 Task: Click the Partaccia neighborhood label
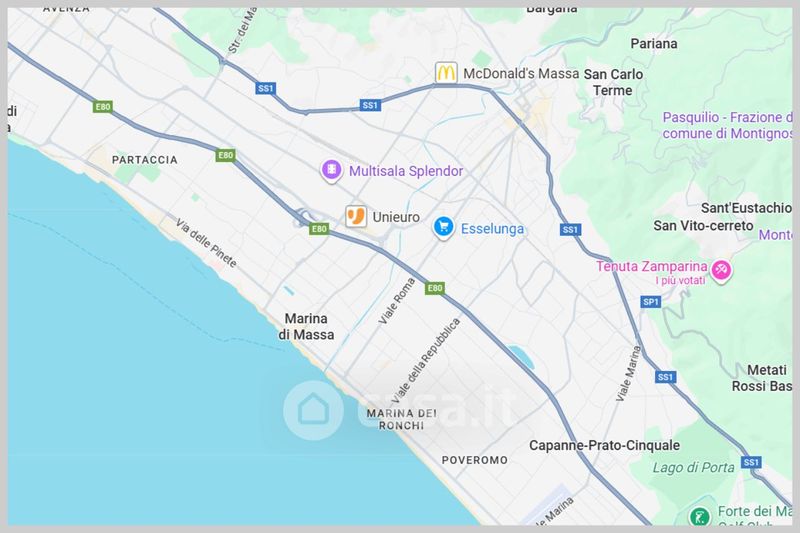tap(145, 160)
